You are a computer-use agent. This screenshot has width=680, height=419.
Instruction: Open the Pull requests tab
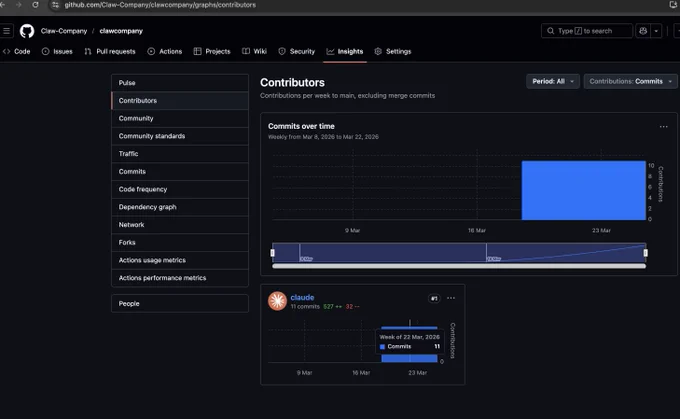[x=110, y=51]
